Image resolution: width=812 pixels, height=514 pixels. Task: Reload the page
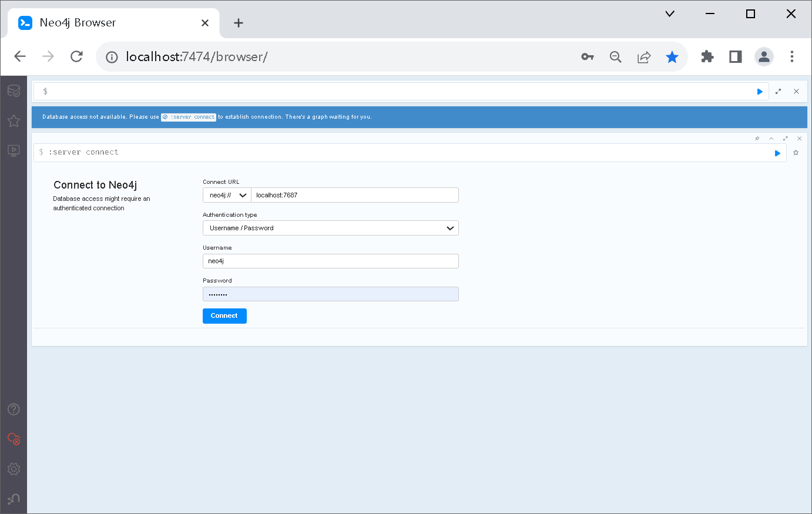[76, 56]
